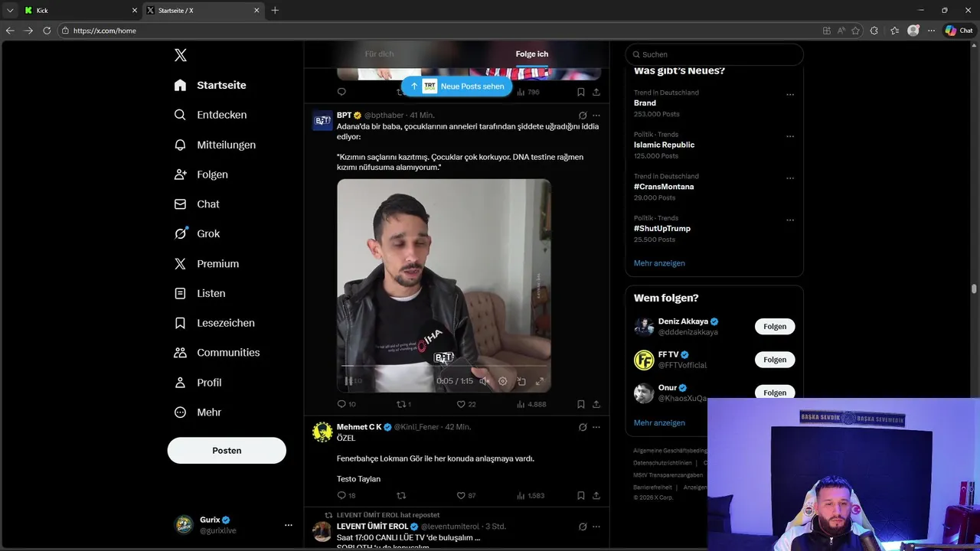Screen dimensions: 980x551
Task: Follow FF TV
Action: [775, 360]
